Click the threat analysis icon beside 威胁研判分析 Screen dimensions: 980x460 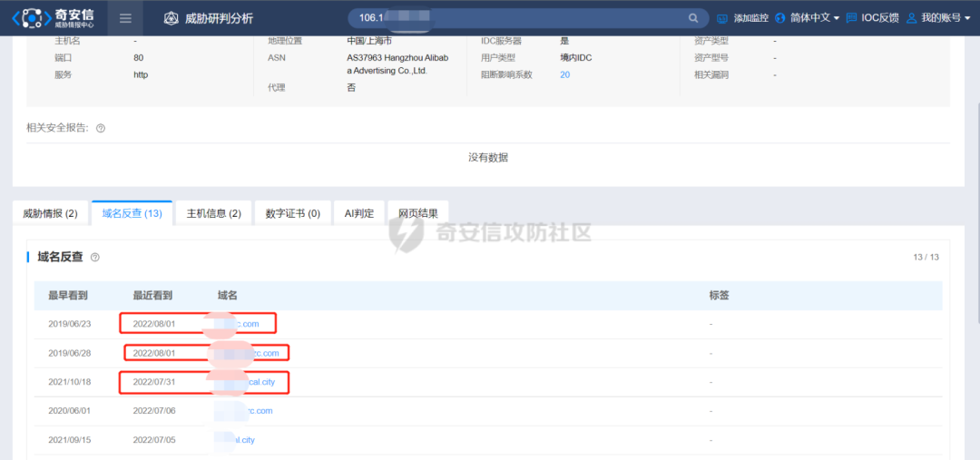click(x=171, y=18)
